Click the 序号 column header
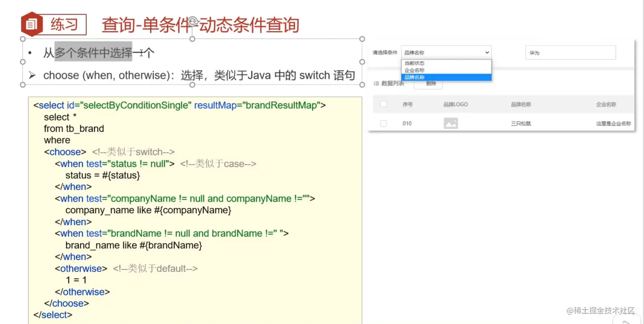The image size is (644, 324). click(x=407, y=104)
